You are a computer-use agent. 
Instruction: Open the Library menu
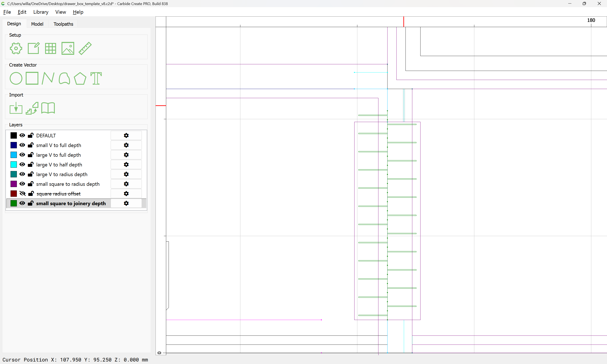(x=41, y=12)
